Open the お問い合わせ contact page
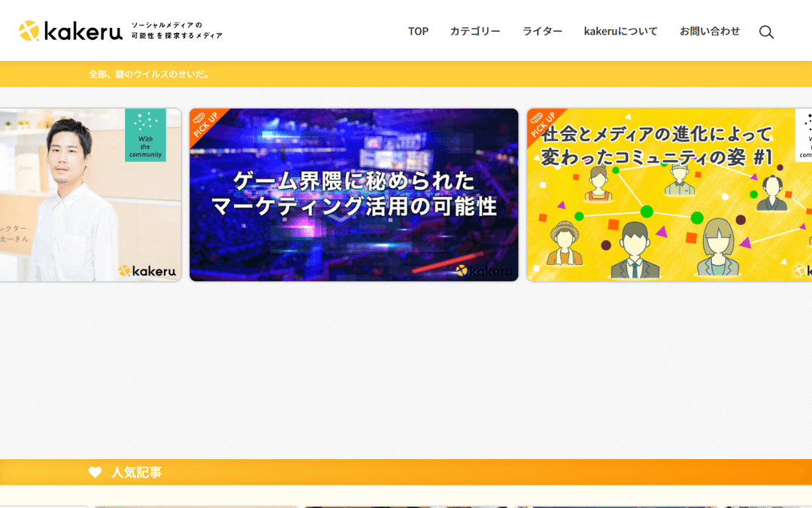The width and height of the screenshot is (812, 508). pos(710,31)
